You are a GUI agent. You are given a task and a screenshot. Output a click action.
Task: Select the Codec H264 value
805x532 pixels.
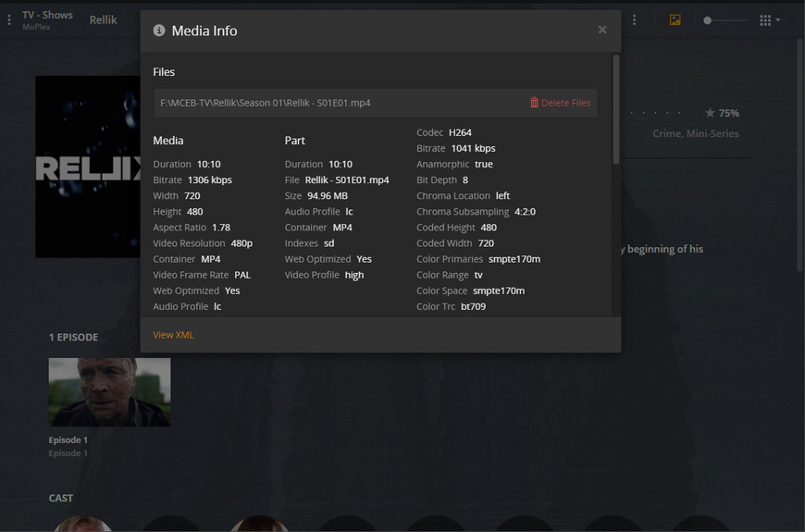pyautogui.click(x=460, y=132)
